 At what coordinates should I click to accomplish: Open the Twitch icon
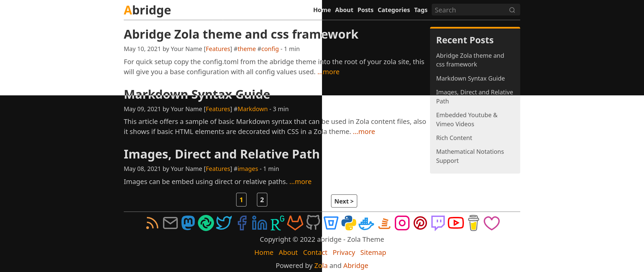point(438,223)
